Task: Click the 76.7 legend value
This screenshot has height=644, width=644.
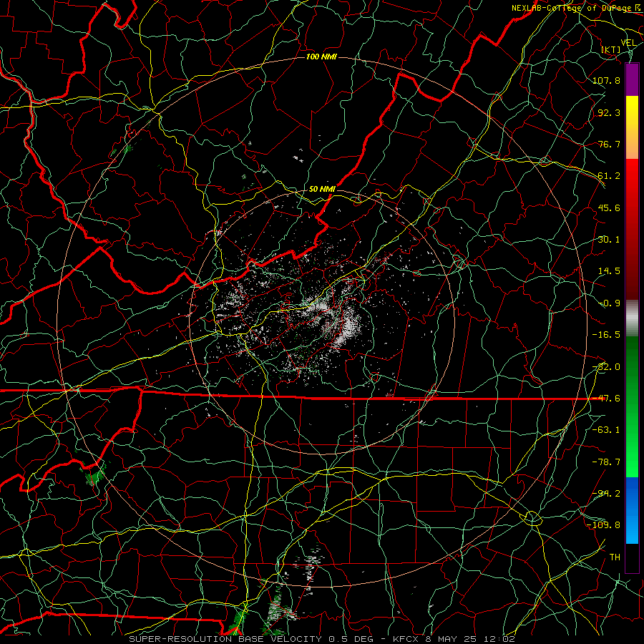Action: pyautogui.click(x=609, y=144)
